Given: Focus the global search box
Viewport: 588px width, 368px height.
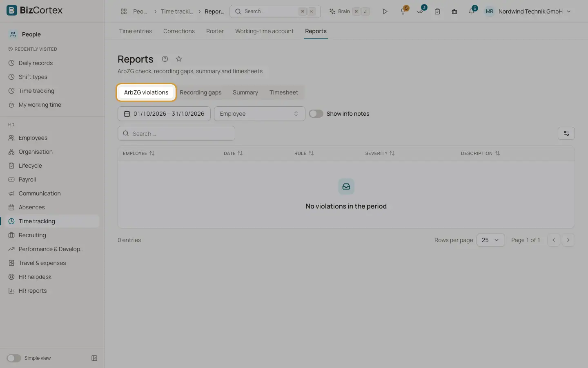Looking at the screenshot, I should (x=275, y=11).
